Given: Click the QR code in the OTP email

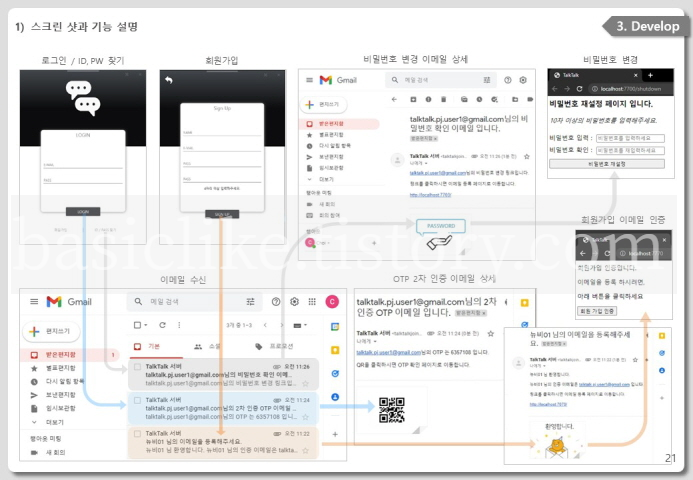Looking at the screenshot, I should pos(392,410).
